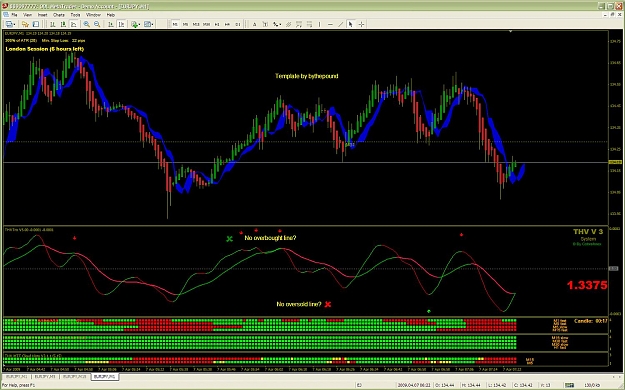Select the Text (A) drawing tool

(254, 24)
